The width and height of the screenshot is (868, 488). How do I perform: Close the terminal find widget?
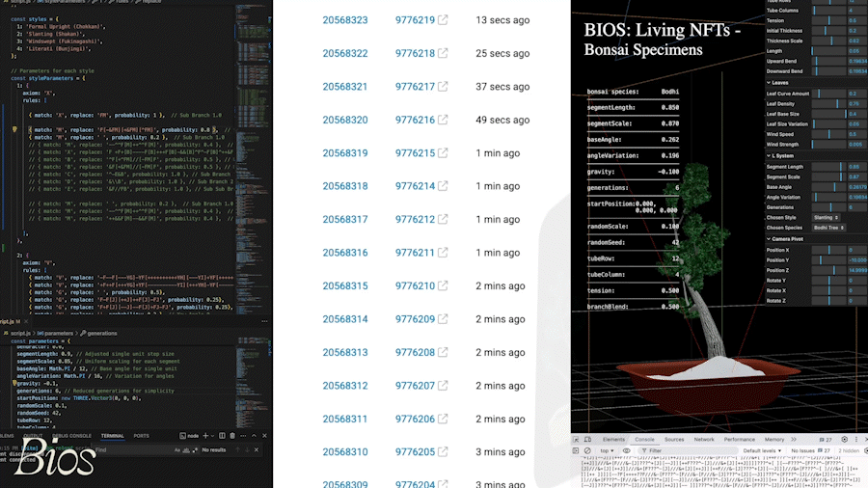pyautogui.click(x=257, y=449)
